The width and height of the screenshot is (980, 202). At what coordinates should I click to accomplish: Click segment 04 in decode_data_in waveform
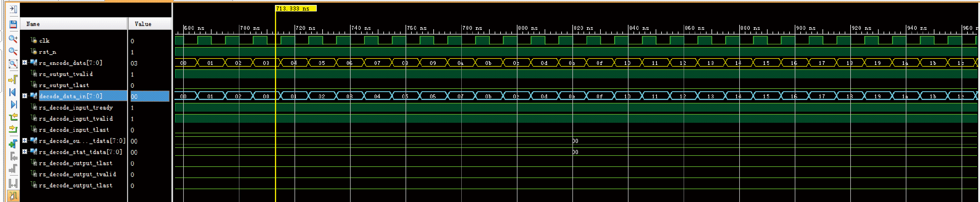pos(377,96)
